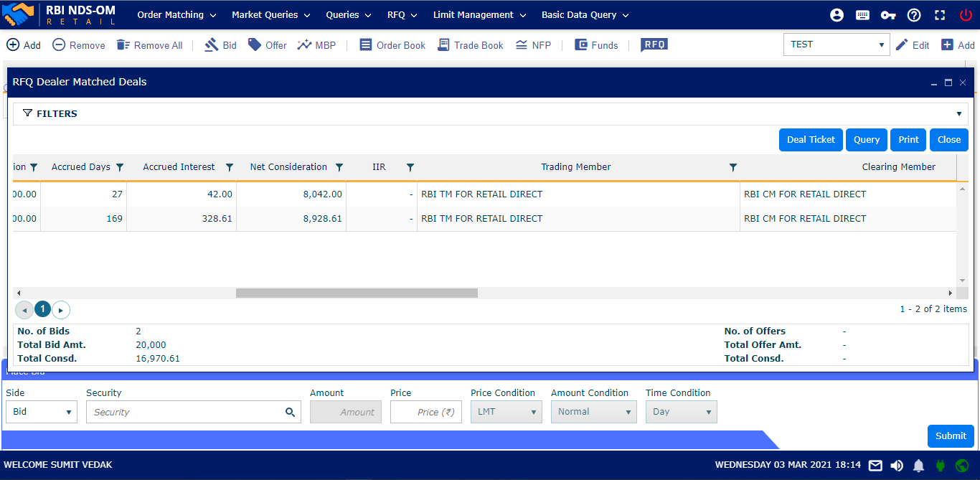Open MBP market by price view
This screenshot has height=480, width=980.
316,45
